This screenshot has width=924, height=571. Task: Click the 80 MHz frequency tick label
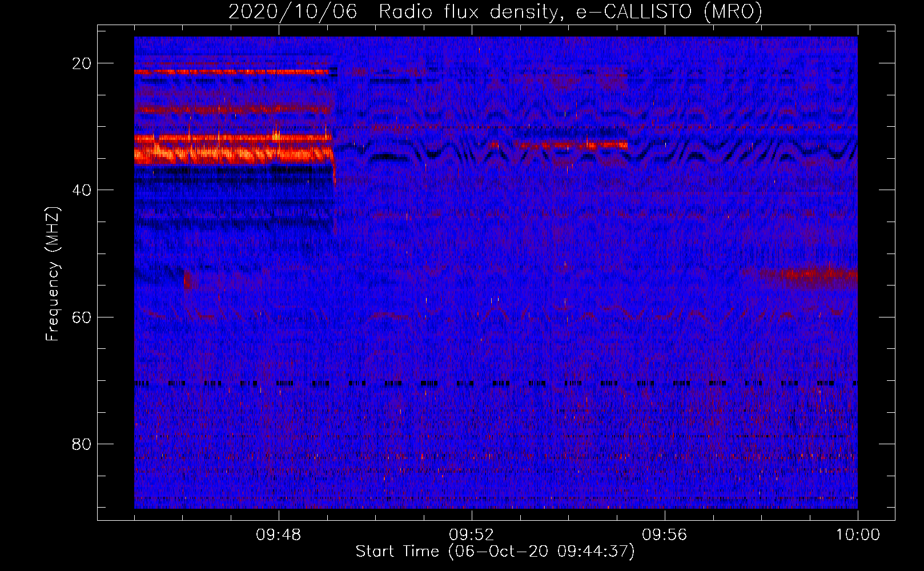tap(82, 444)
